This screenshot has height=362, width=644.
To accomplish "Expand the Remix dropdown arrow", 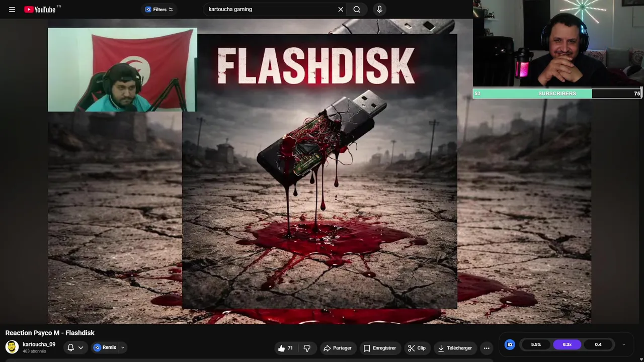I will click(x=122, y=347).
